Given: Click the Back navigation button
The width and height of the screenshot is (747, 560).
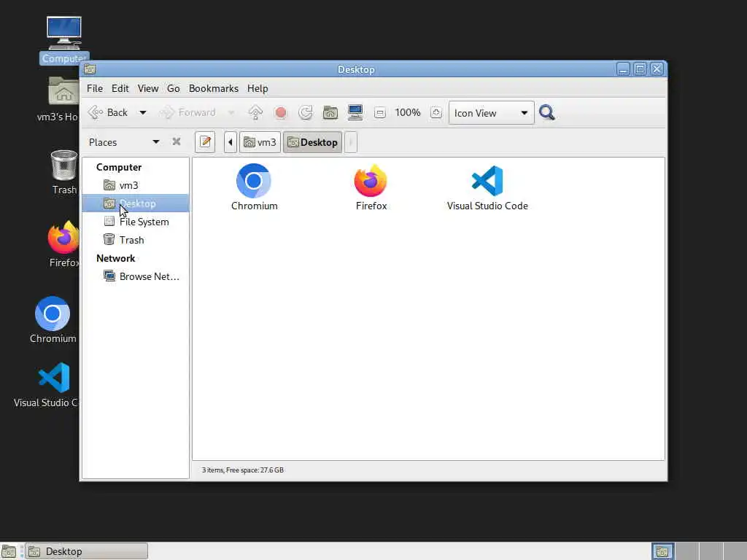Looking at the screenshot, I should [x=108, y=112].
